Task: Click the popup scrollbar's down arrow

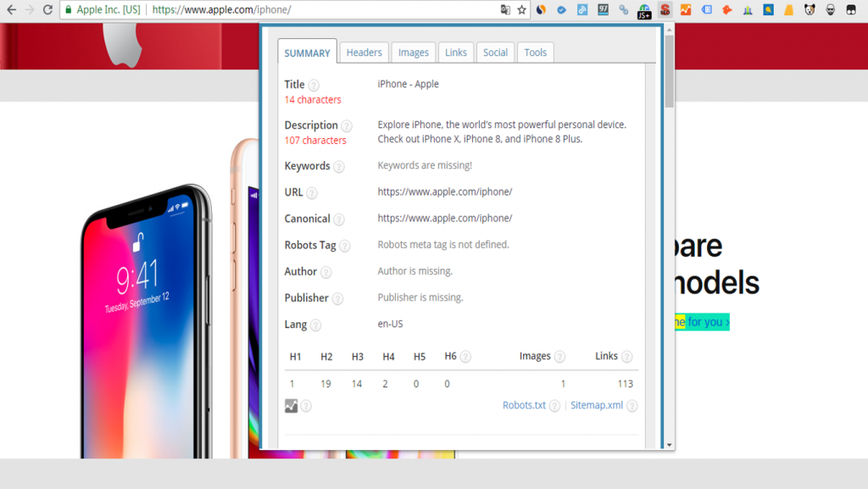Action: click(x=669, y=444)
